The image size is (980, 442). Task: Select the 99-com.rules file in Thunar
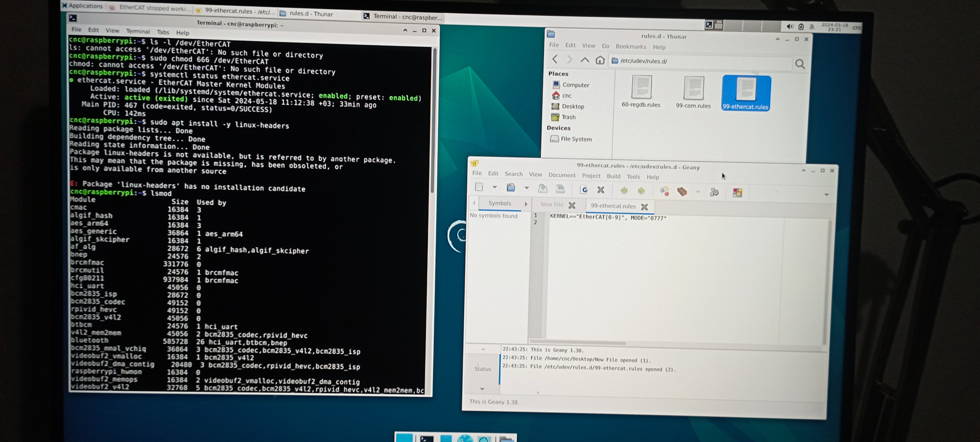click(x=693, y=93)
